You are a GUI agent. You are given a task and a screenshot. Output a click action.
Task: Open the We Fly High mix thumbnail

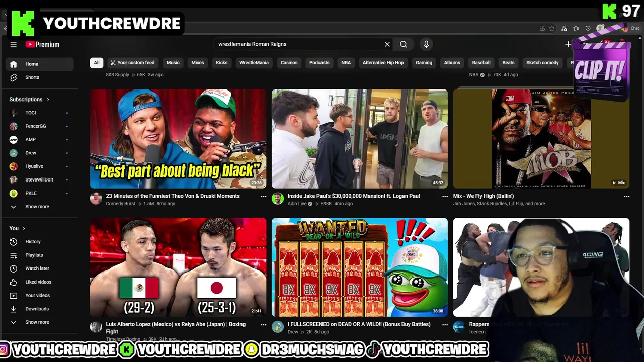(x=541, y=139)
